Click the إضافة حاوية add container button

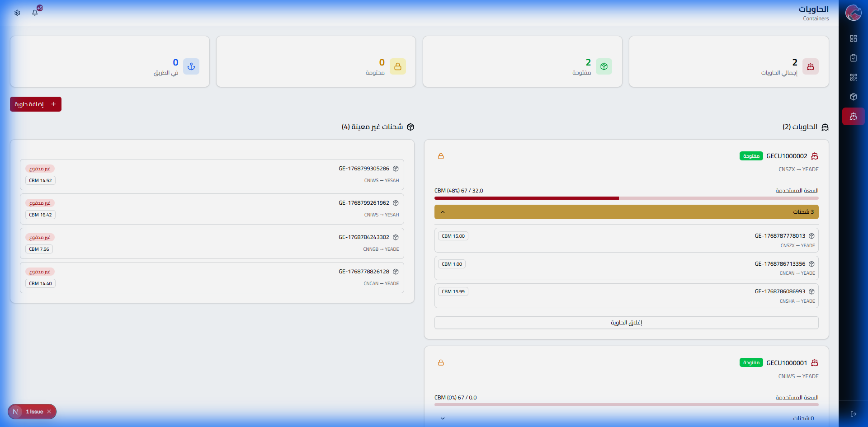36,104
